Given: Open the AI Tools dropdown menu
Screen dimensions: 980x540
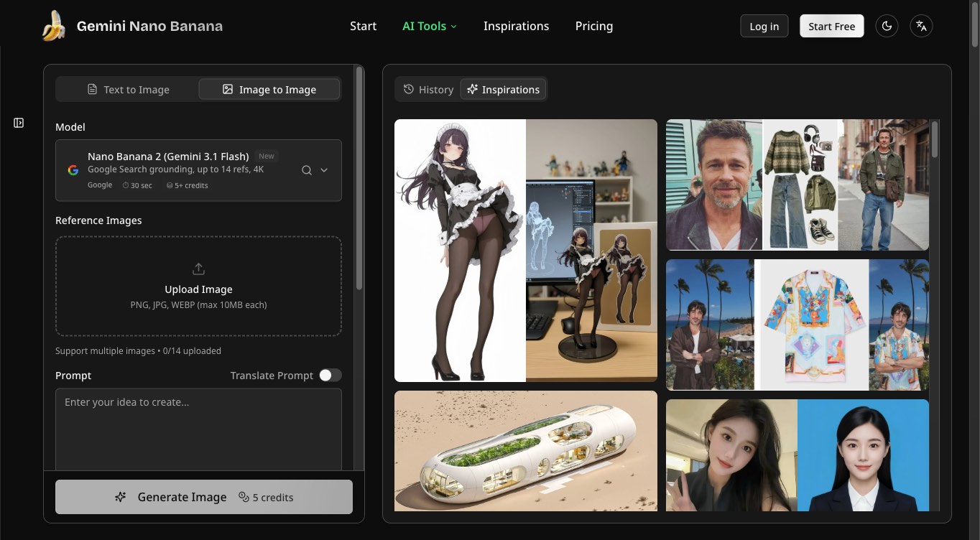Looking at the screenshot, I should pos(429,26).
